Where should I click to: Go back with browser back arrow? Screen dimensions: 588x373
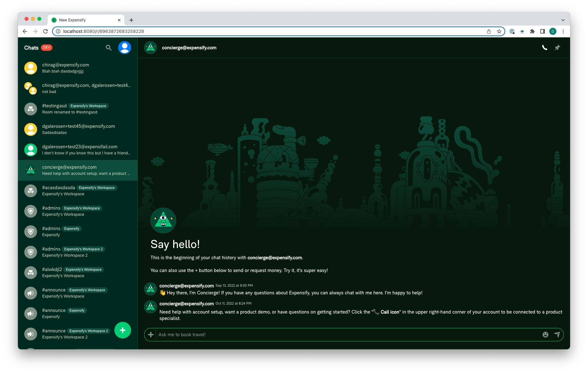[25, 31]
